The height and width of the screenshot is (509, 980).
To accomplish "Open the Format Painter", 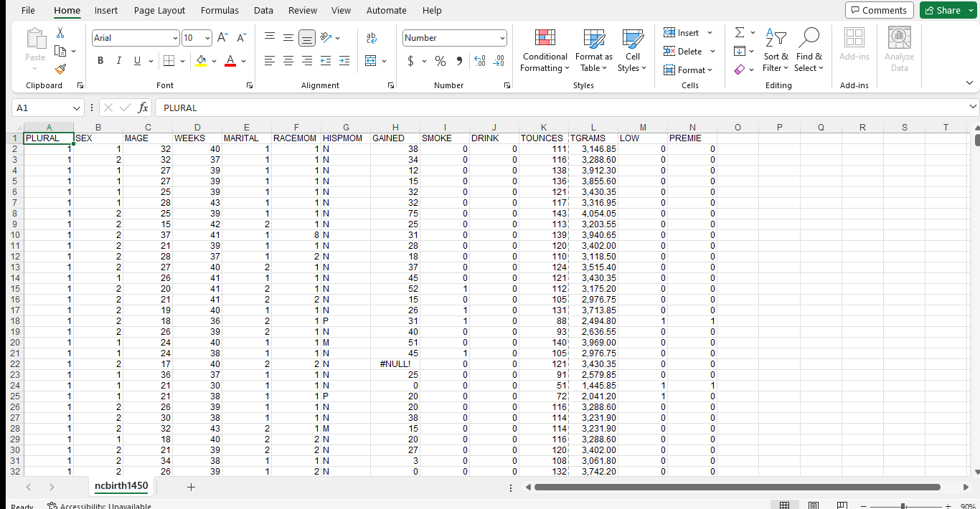I will click(60, 69).
